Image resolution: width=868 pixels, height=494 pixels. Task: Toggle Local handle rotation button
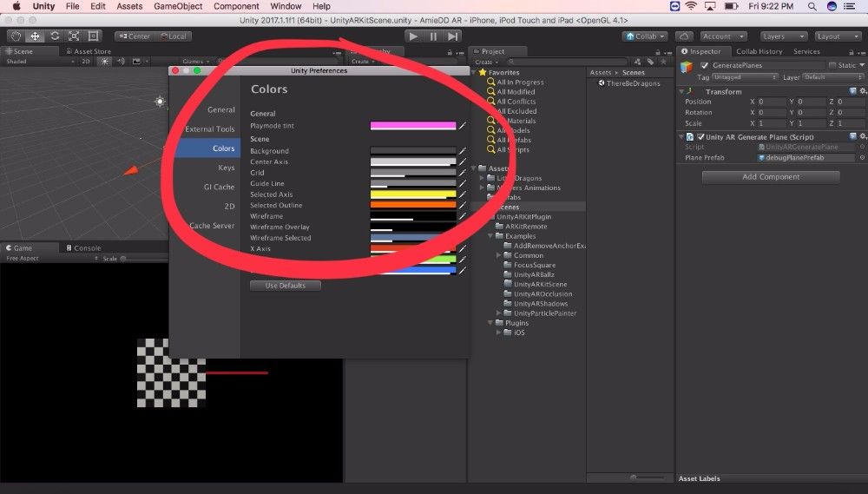[174, 36]
